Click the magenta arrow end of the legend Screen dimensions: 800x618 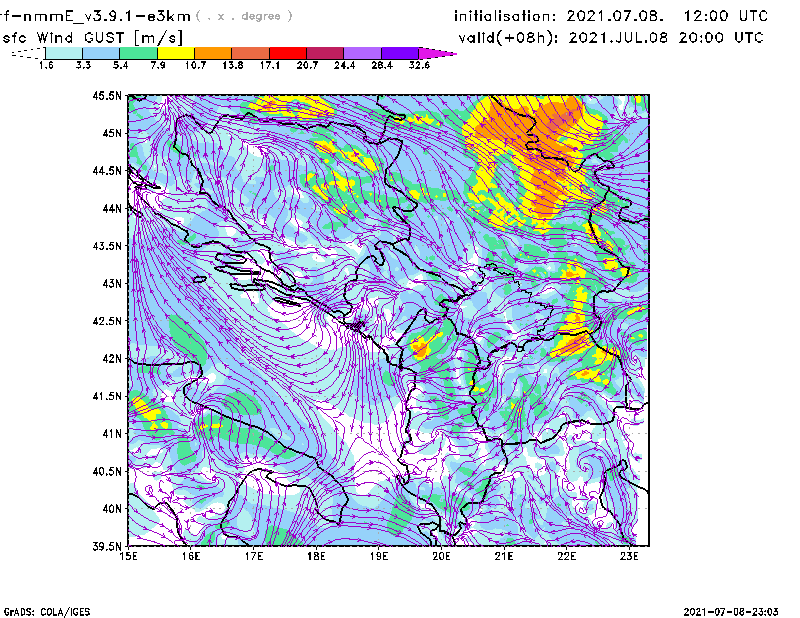[437, 53]
